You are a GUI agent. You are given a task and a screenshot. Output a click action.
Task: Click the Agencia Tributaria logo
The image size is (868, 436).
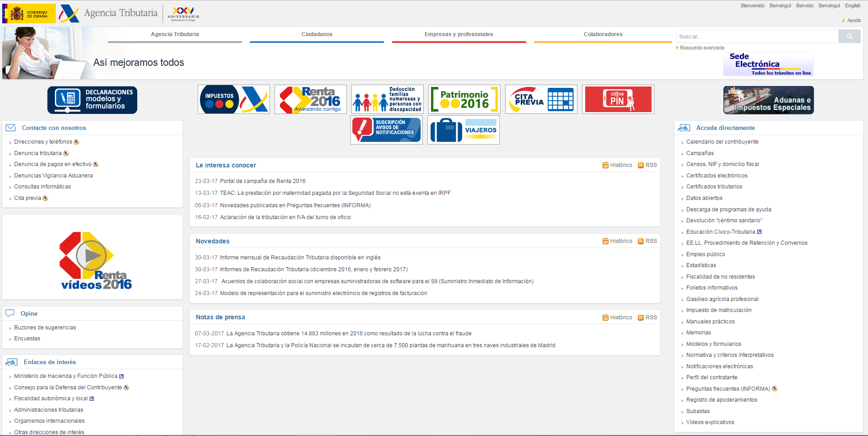pos(108,14)
